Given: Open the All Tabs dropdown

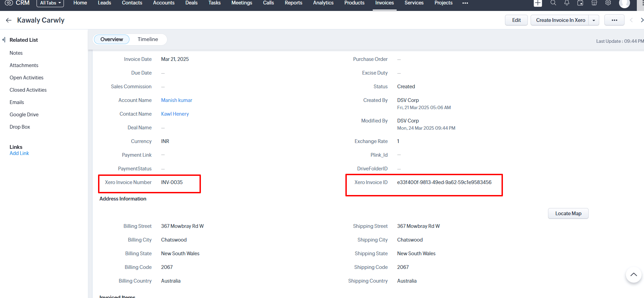Looking at the screenshot, I should 50,3.
